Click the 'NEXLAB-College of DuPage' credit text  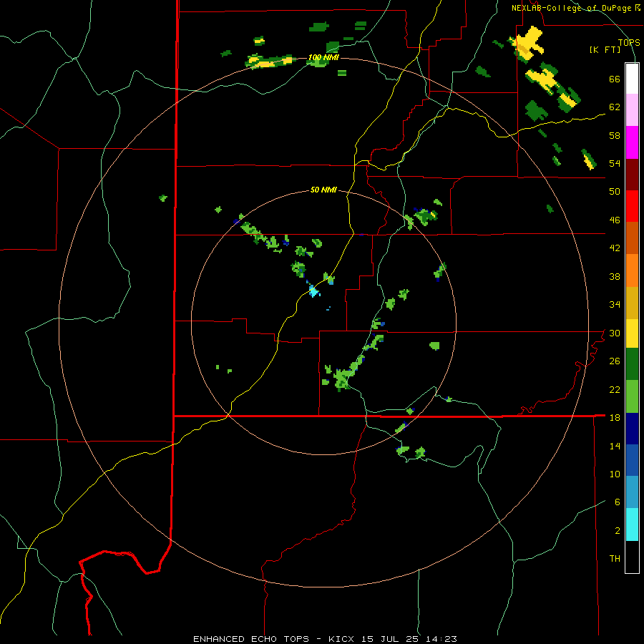571,8
